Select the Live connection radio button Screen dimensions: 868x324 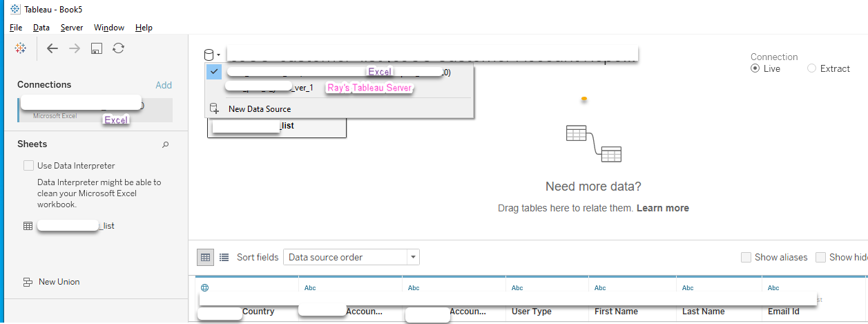[x=755, y=68]
